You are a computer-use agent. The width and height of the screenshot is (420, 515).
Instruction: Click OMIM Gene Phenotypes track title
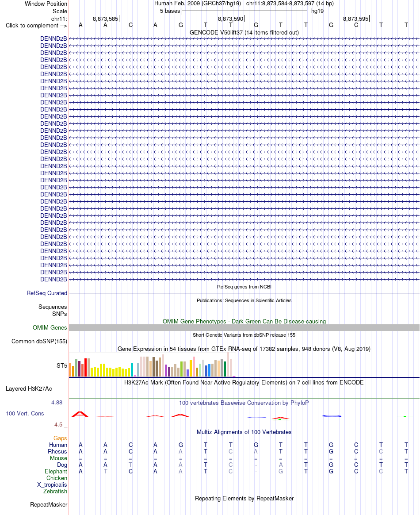point(244,321)
